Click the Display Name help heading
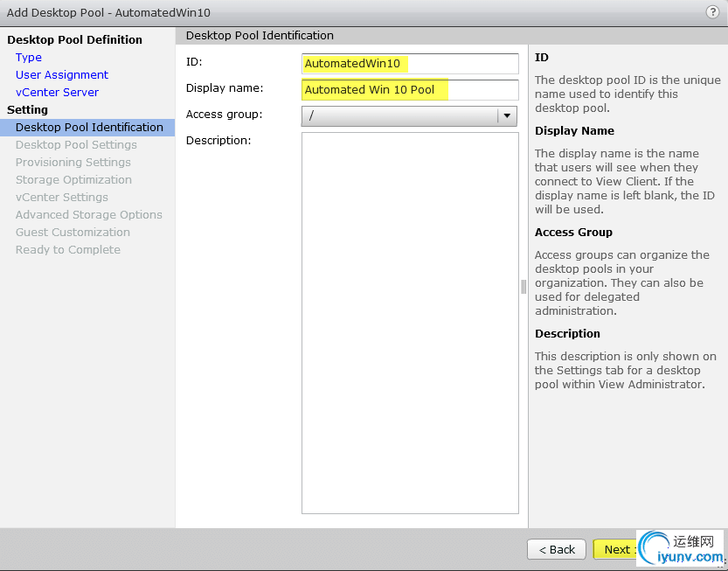Viewport: 728px width, 571px height. 574,131
